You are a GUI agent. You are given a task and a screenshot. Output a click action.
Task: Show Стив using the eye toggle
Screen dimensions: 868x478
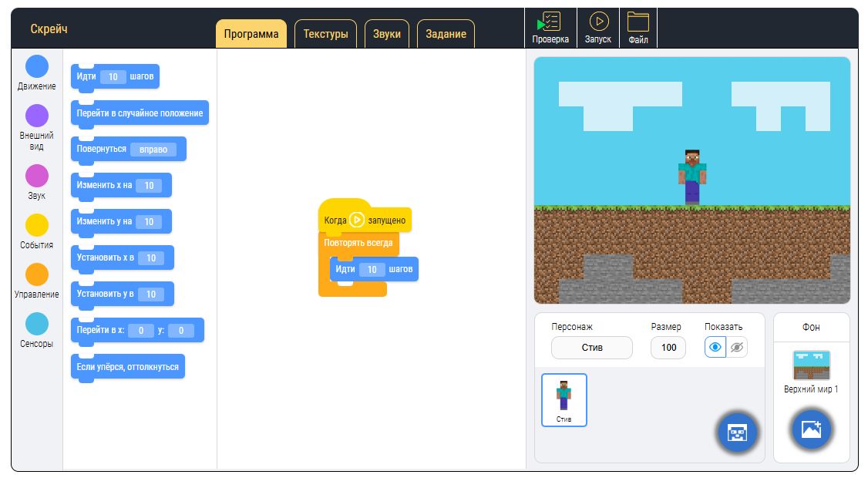pos(715,348)
